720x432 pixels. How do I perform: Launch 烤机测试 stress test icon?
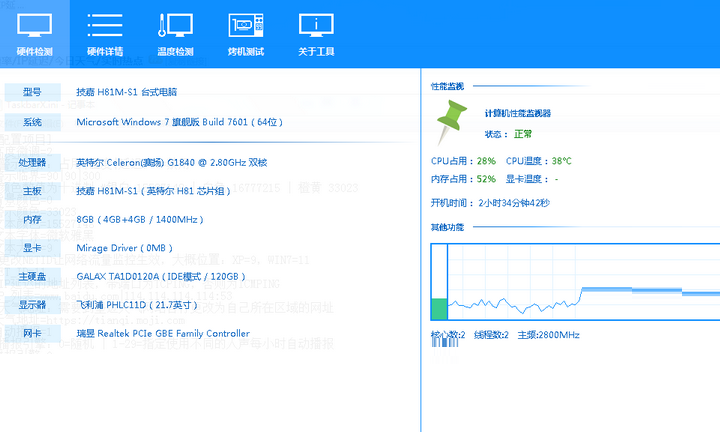click(246, 33)
